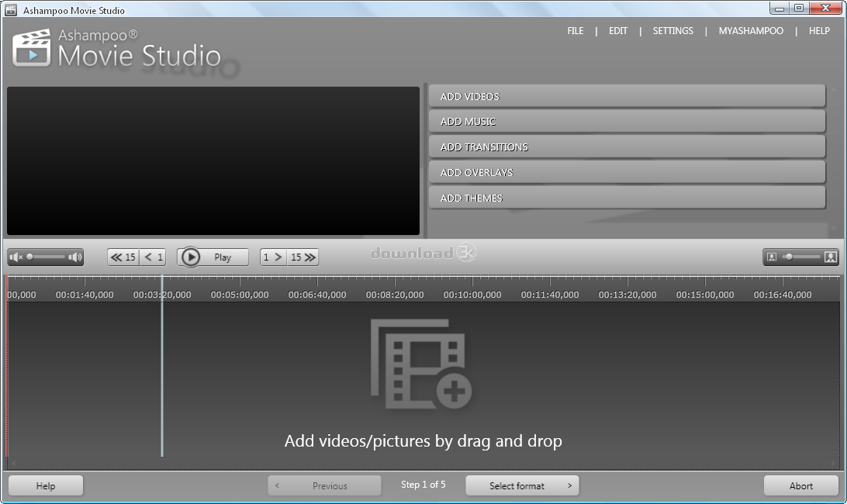This screenshot has width=847, height=504.
Task: Click the Help button at bottom
Action: click(x=46, y=485)
